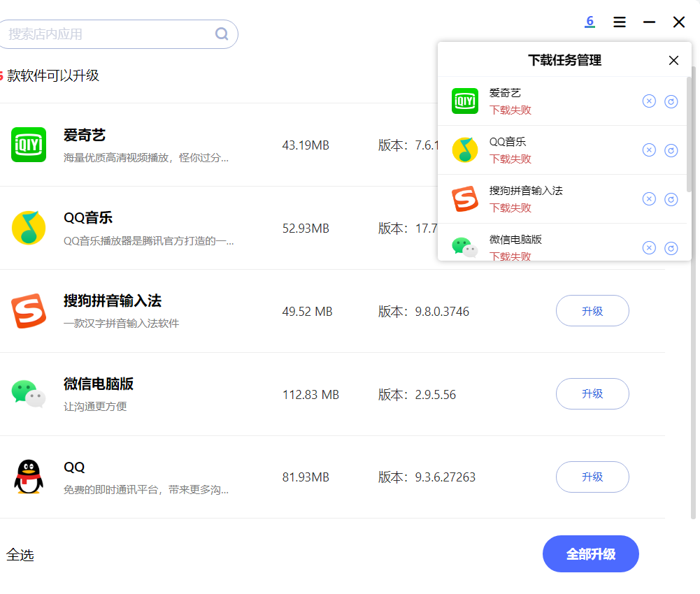This screenshot has height=594, width=700.
Task: Retry the 爱奇艺 download task
Action: click(671, 102)
